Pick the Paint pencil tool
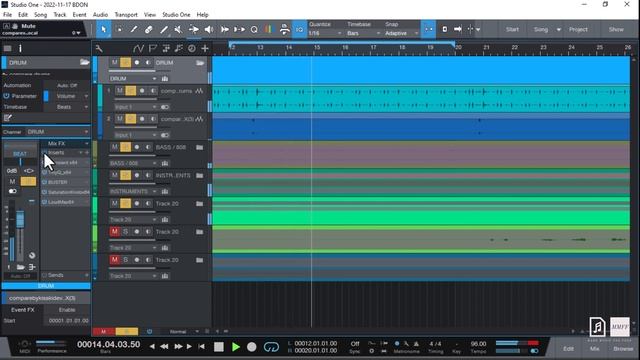The width and height of the screenshot is (640, 360). coord(134,29)
